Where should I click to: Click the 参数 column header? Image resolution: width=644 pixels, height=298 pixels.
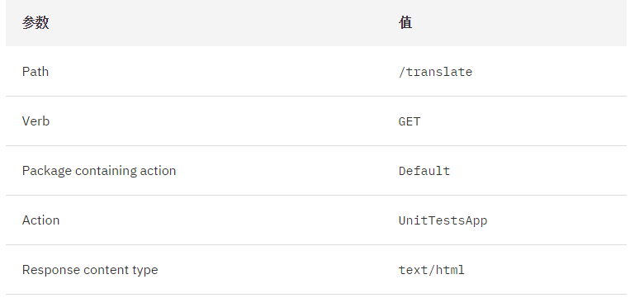pos(36,22)
